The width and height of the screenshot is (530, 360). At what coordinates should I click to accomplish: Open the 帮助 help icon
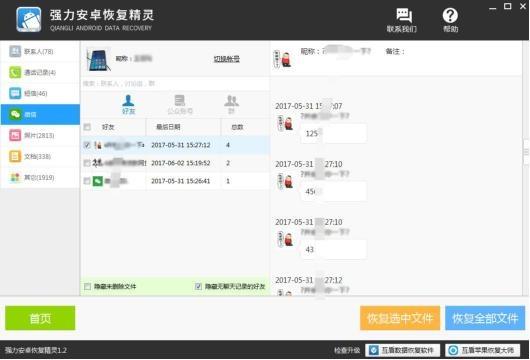click(451, 20)
